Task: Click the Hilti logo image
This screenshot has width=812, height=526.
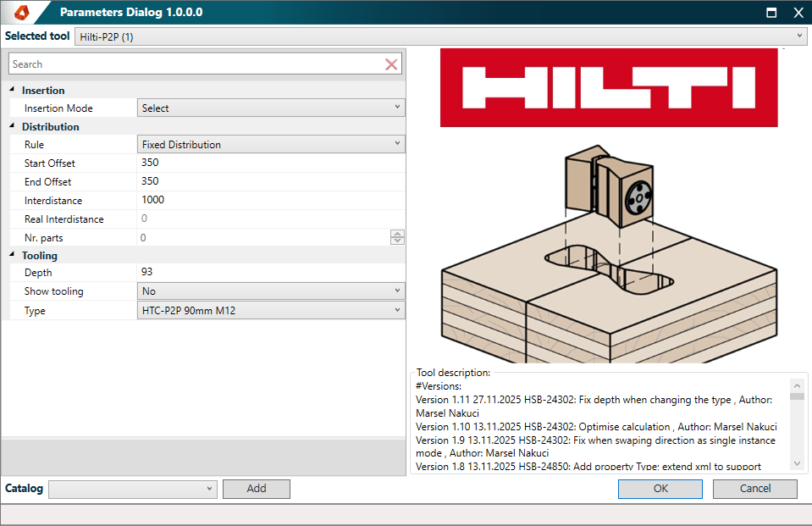Action: click(x=609, y=87)
